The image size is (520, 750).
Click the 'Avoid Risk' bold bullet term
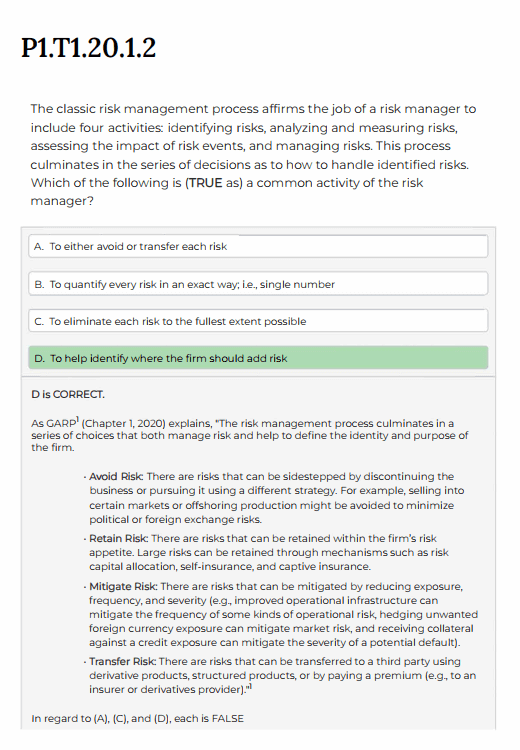pos(116,476)
